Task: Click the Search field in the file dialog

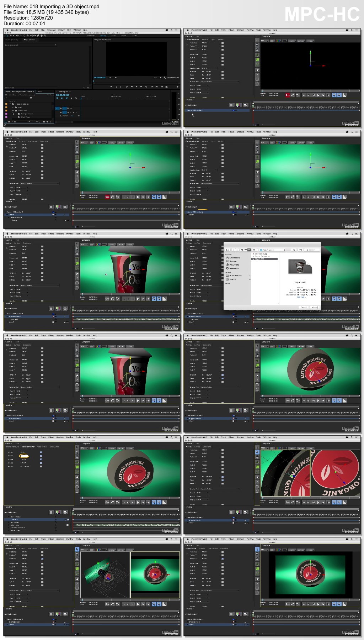Action: click(x=312, y=250)
